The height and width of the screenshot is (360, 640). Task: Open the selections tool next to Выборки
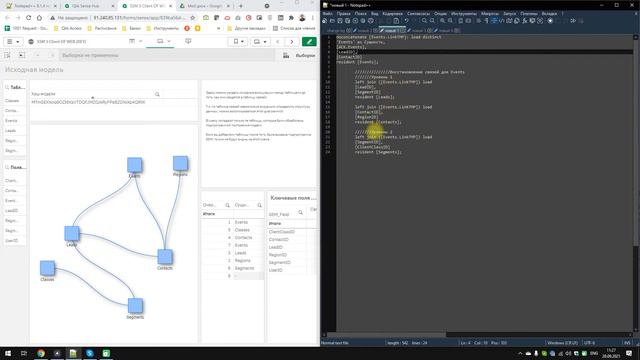pos(286,56)
